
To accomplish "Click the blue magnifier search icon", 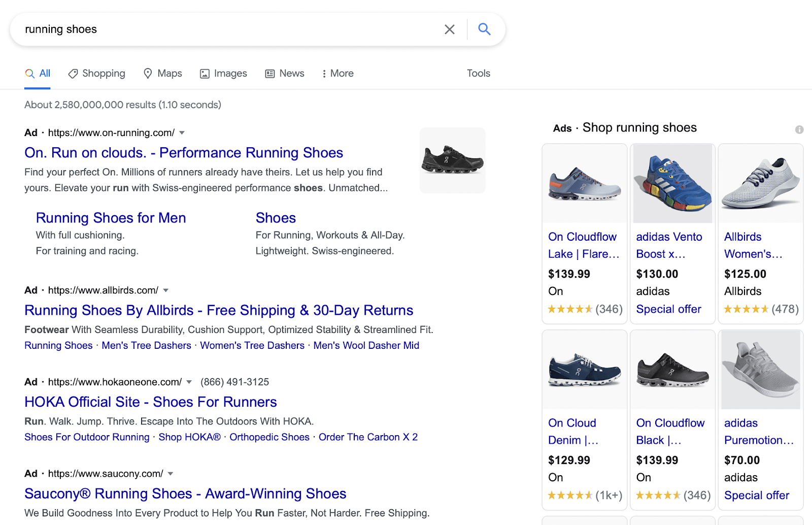I will tap(485, 29).
